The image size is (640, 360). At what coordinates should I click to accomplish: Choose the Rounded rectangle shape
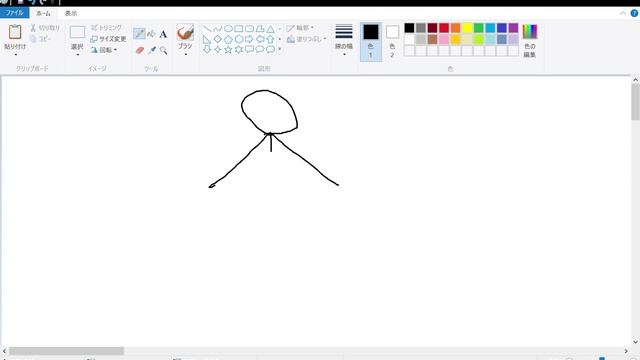coord(249,29)
